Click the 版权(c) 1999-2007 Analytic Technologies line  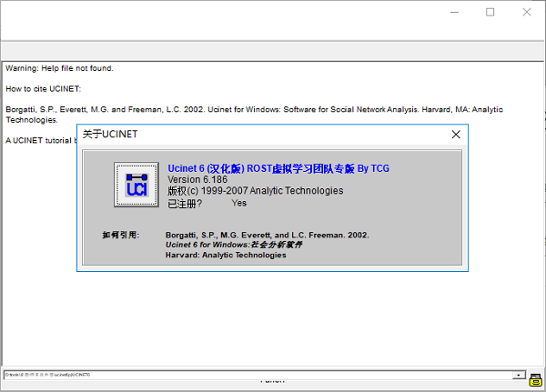(255, 191)
